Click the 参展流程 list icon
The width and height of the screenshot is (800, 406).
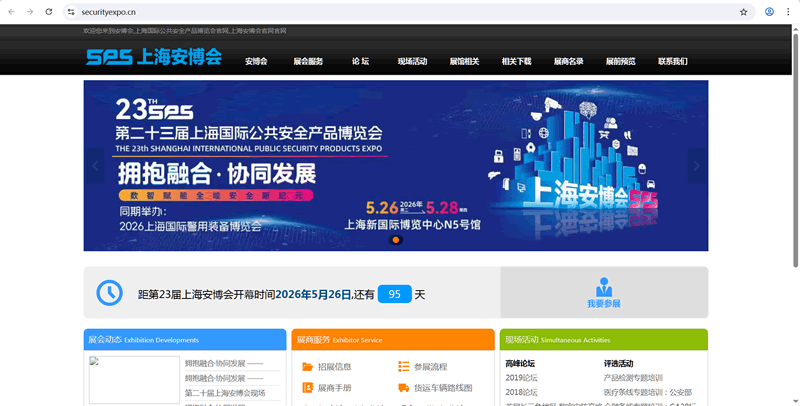(x=403, y=367)
